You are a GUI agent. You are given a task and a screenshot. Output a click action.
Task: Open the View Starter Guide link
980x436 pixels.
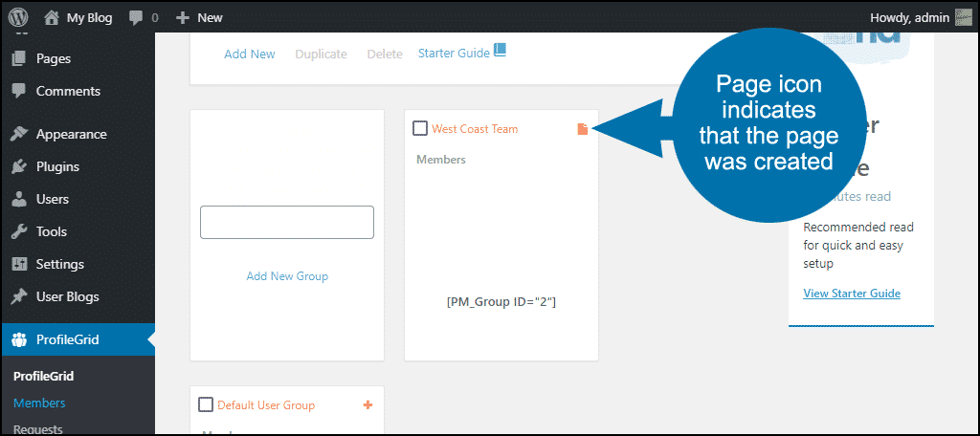click(x=852, y=294)
